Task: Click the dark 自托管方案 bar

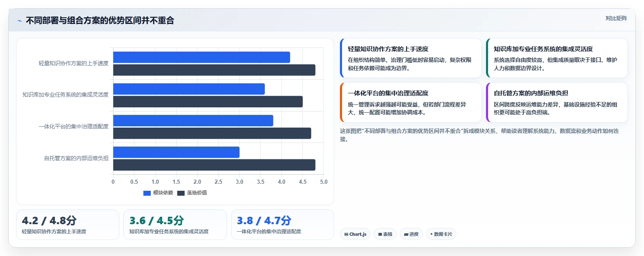Action: coord(214,165)
